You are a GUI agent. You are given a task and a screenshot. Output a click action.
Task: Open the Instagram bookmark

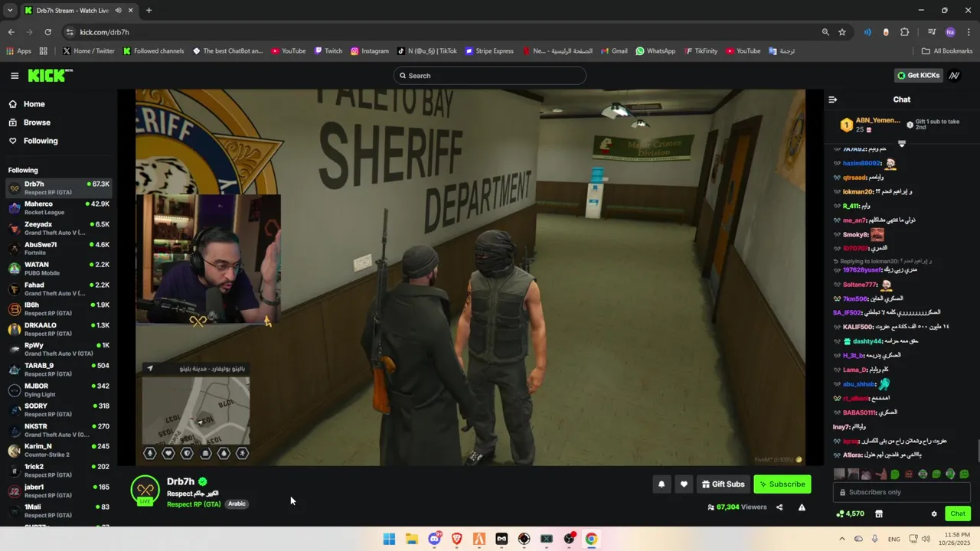[370, 51]
